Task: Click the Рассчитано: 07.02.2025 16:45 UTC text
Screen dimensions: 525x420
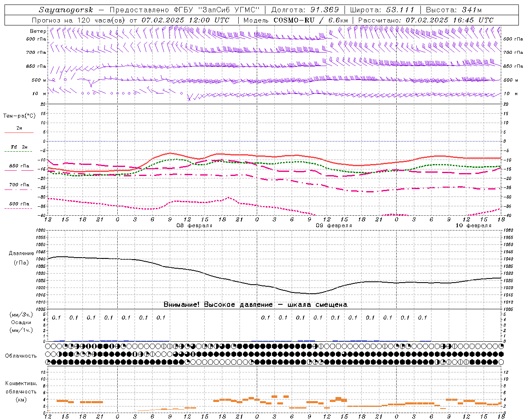Action: pyautogui.click(x=426, y=20)
